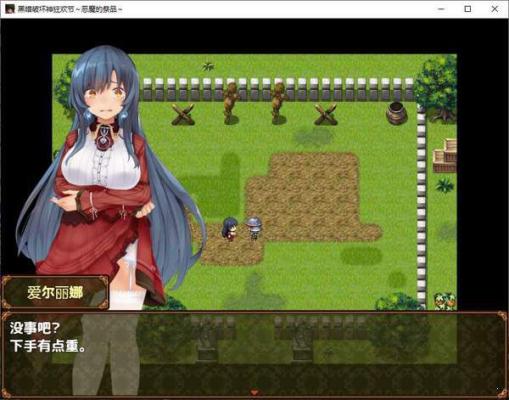Click the blue-haired player sprite on the map
Image resolution: width=509 pixels, height=400 pixels.
click(x=230, y=229)
